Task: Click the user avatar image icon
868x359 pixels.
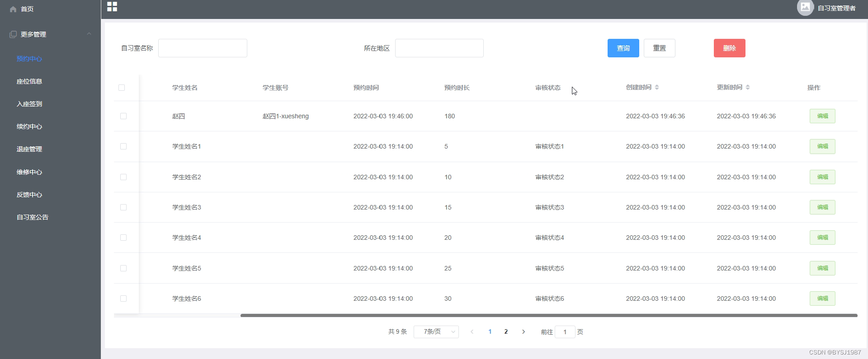Action: (805, 7)
